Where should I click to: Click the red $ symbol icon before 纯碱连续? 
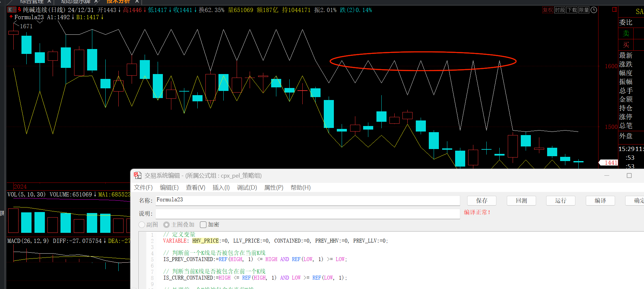[x=20, y=10]
